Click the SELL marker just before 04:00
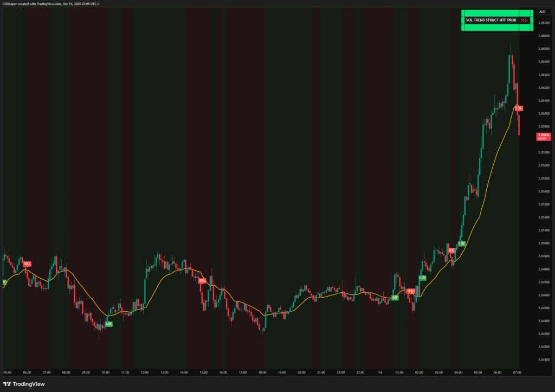Screen dimensions: 555x392 pos(451,250)
